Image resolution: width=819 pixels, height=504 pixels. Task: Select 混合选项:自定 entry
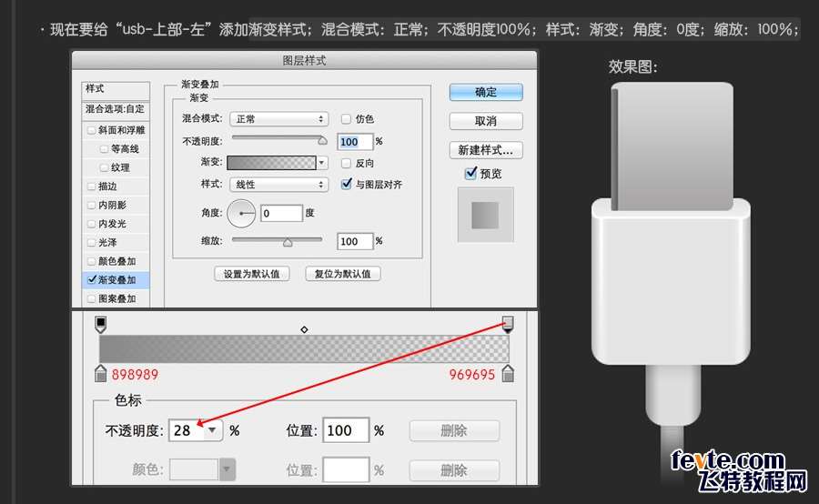pyautogui.click(x=116, y=109)
